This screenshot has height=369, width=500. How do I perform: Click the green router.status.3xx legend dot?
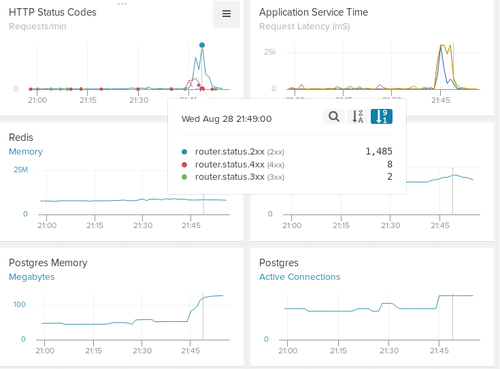(x=184, y=177)
